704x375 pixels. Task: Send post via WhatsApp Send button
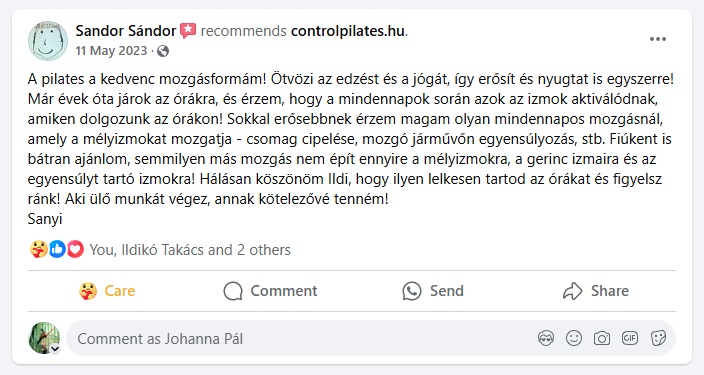[433, 291]
